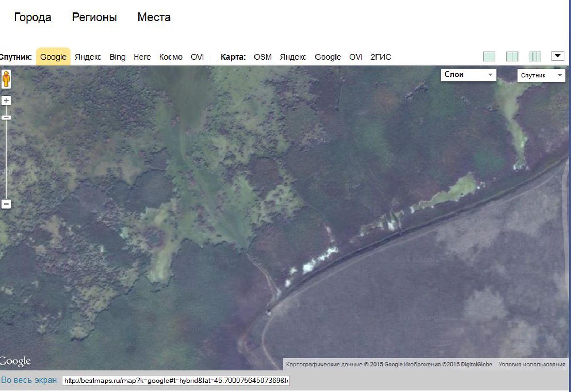The height and width of the screenshot is (392, 571).
Task: Open the Места menu
Action: pyautogui.click(x=154, y=17)
